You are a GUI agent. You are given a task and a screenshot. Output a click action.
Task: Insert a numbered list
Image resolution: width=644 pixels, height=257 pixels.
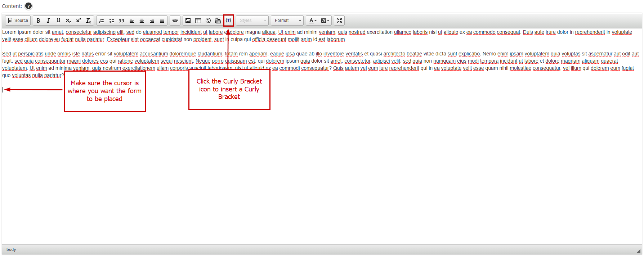tap(102, 21)
